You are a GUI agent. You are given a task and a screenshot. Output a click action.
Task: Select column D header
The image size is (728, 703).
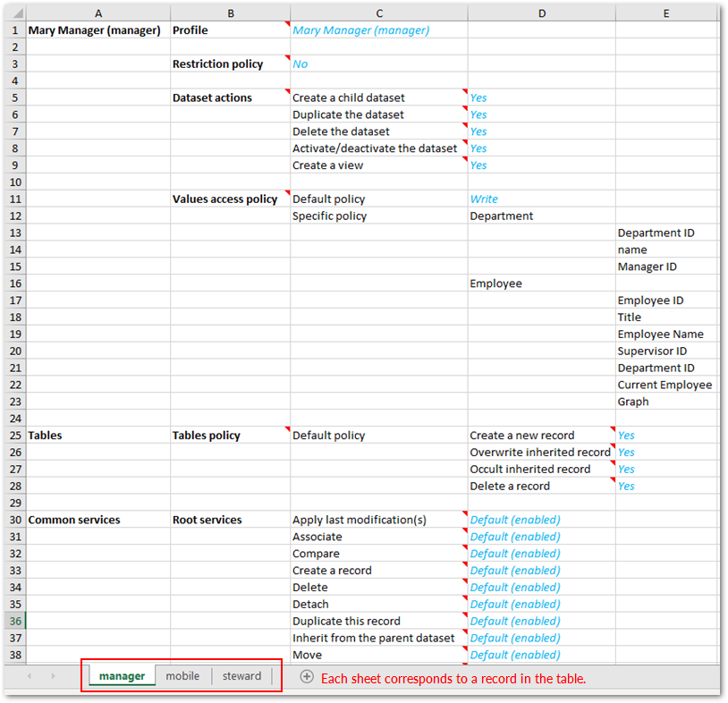tap(542, 13)
